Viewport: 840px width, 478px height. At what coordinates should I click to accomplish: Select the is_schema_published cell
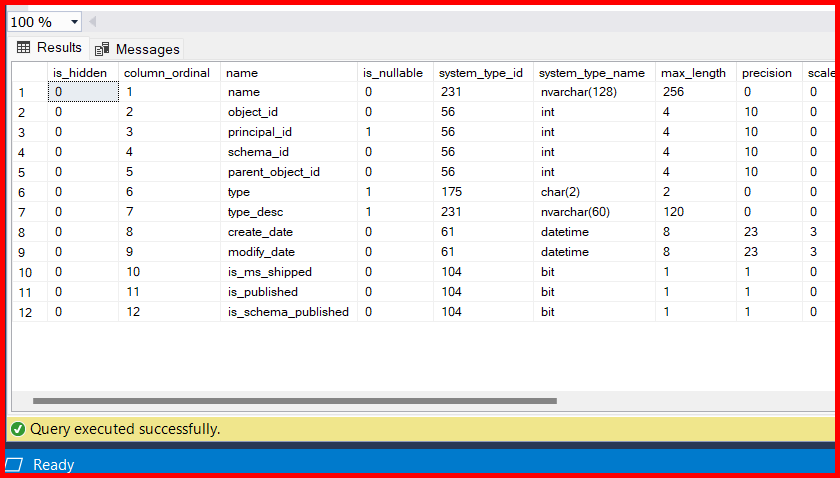tap(288, 312)
